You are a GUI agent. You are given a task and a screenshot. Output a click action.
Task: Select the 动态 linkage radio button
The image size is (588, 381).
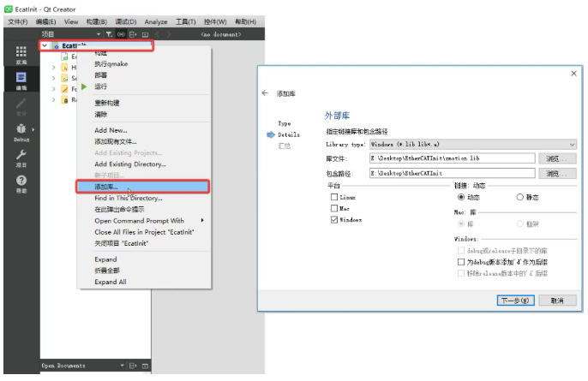click(x=461, y=197)
